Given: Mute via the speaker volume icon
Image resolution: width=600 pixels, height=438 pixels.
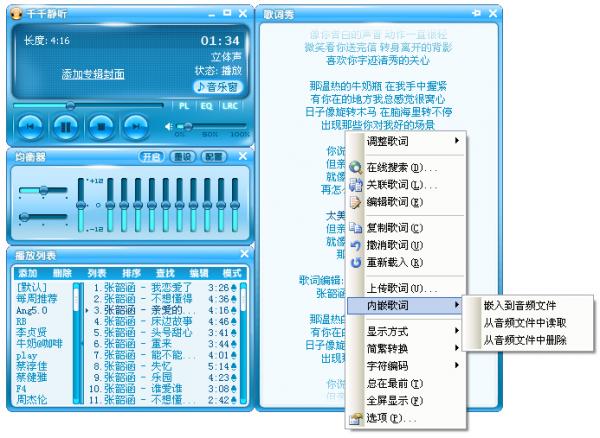Looking at the screenshot, I should [169, 126].
